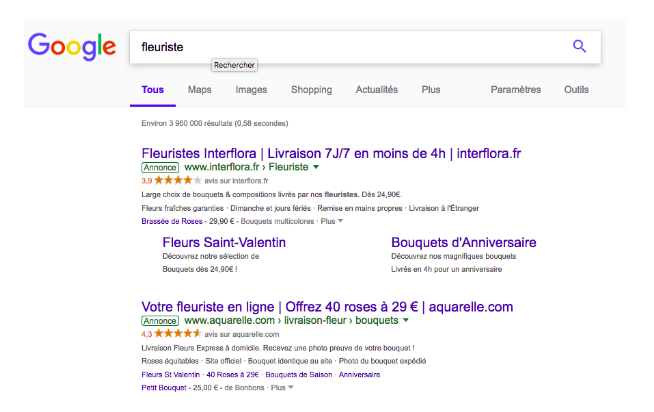Screen dimensions: 654x412
Task: Switch to the Maps tab
Action: click(x=199, y=90)
